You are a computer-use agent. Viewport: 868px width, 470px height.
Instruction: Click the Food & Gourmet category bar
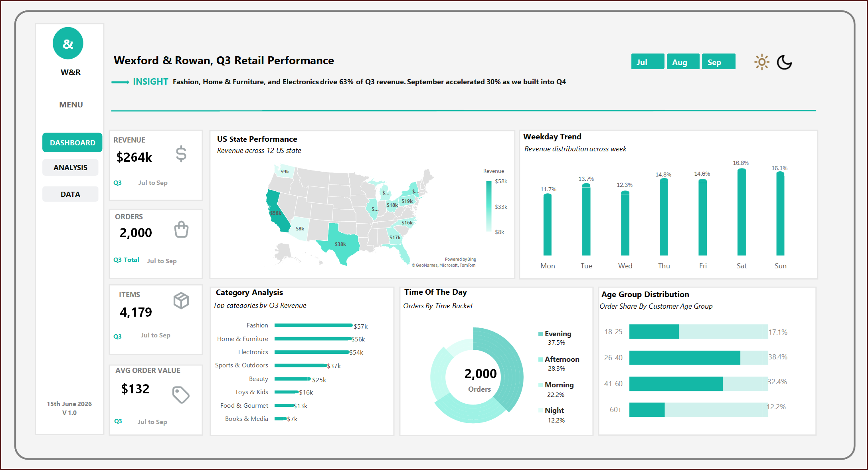tap(284, 405)
